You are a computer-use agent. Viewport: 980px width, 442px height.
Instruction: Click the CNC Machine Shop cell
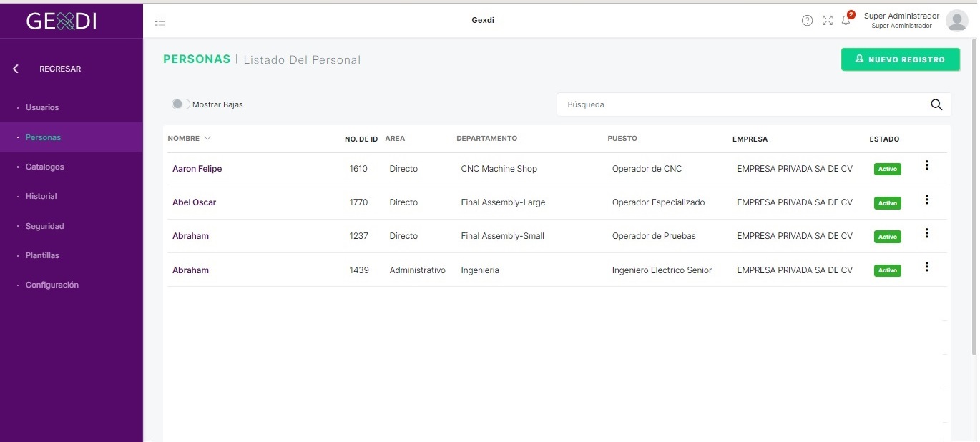click(x=499, y=169)
